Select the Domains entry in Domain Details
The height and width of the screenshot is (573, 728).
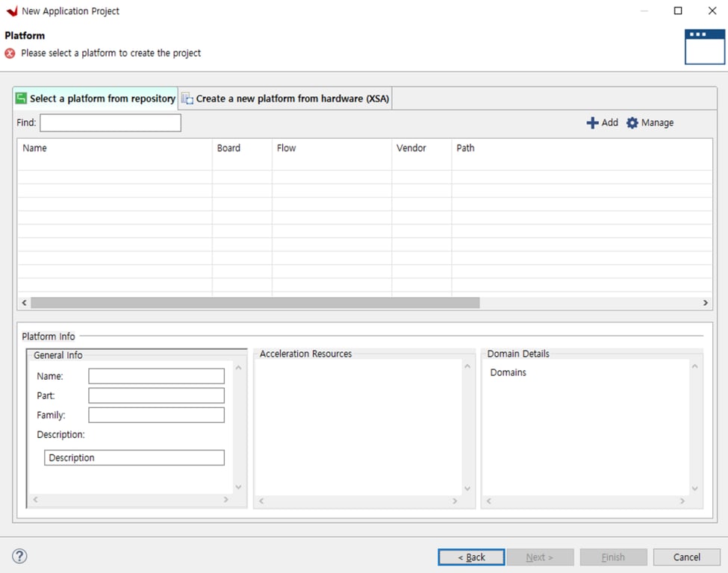tap(508, 372)
